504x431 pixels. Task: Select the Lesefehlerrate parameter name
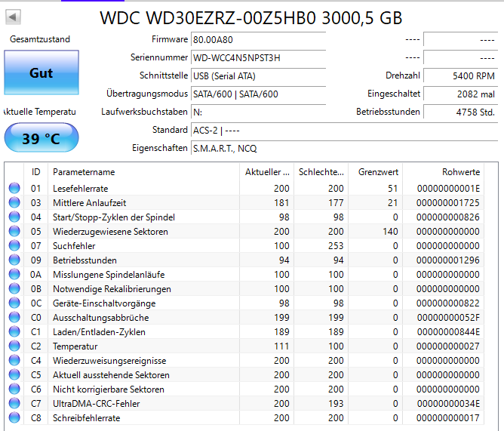pyautogui.click(x=81, y=189)
